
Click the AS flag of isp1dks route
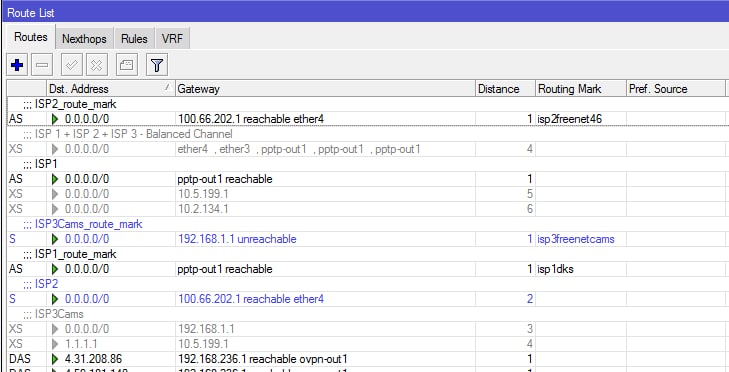[x=15, y=269]
